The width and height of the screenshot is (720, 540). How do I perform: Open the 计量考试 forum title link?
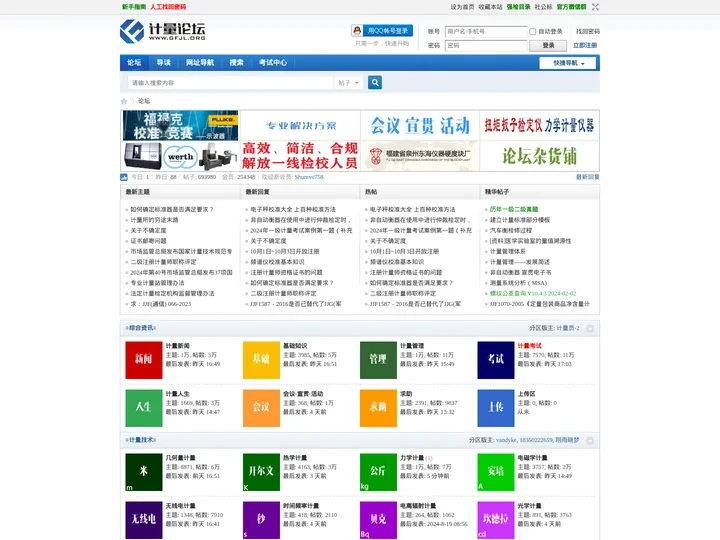pyautogui.click(x=529, y=346)
